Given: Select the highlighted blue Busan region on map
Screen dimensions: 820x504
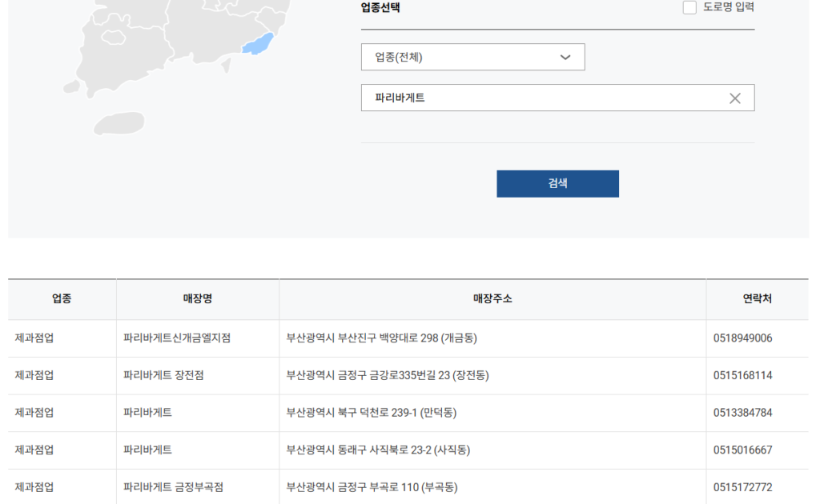Looking at the screenshot, I should pyautogui.click(x=258, y=44).
